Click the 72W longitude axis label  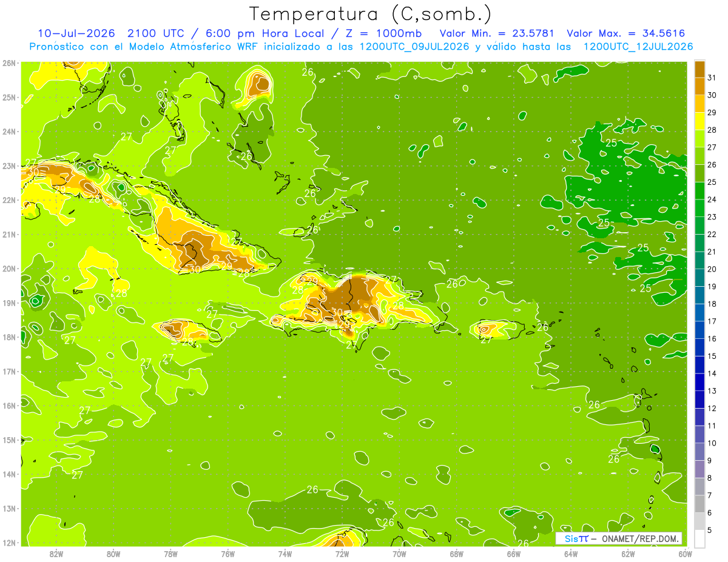coord(342,554)
